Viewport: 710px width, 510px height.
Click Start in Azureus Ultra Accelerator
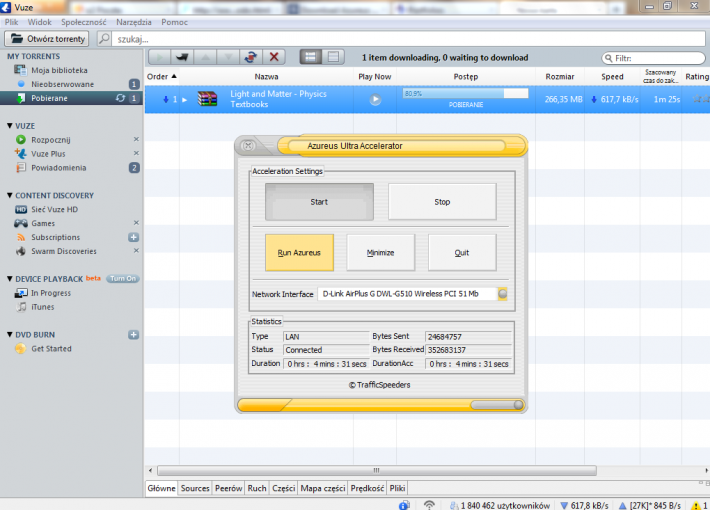point(319,202)
